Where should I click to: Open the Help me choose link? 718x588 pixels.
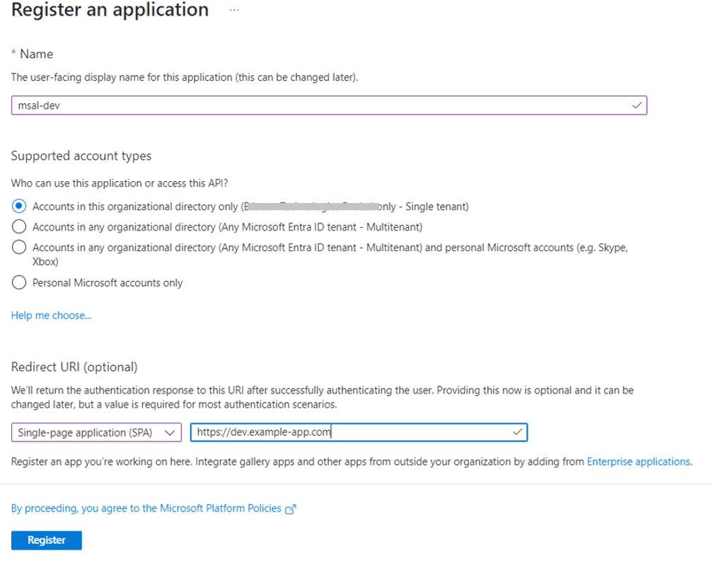[51, 316]
